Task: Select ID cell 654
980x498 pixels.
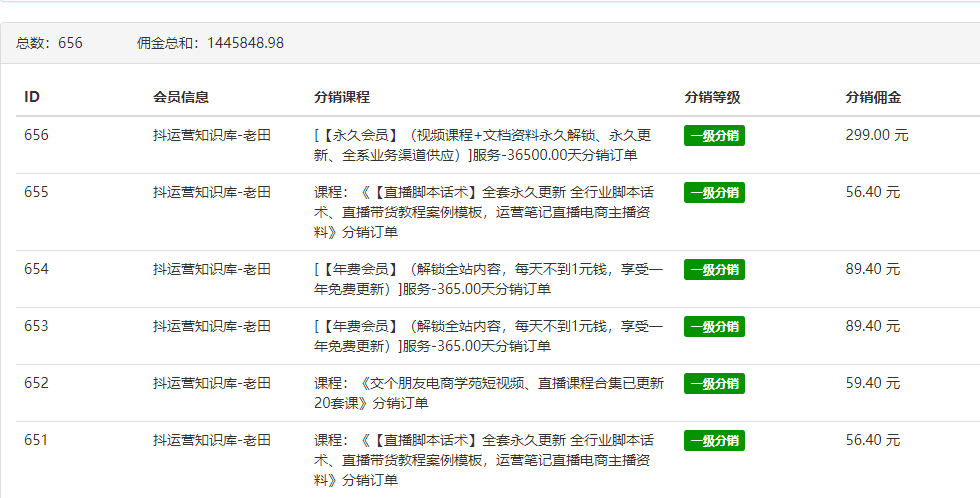Action: 36,269
